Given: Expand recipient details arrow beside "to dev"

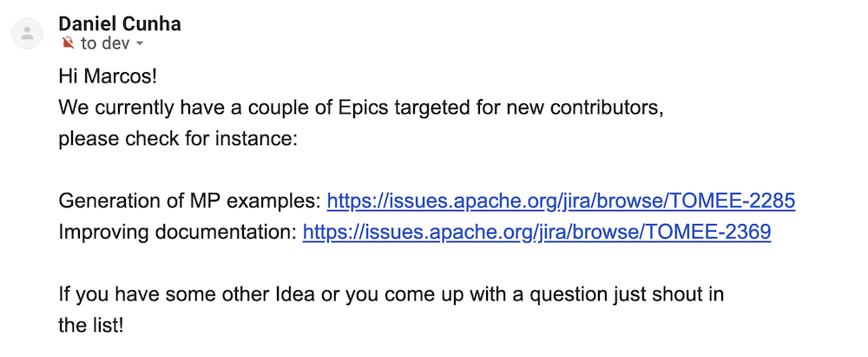Looking at the screenshot, I should click(140, 43).
